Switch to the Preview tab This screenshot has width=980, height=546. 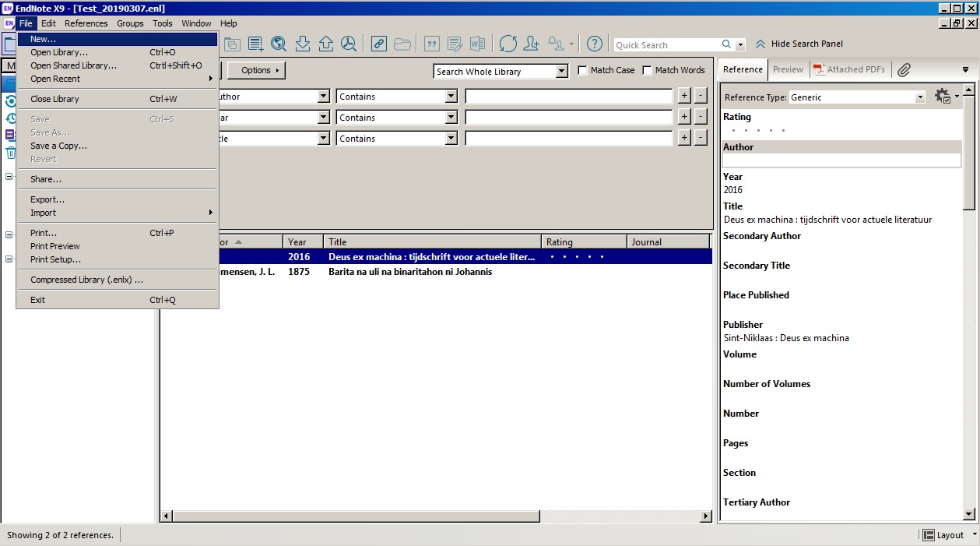(x=788, y=69)
